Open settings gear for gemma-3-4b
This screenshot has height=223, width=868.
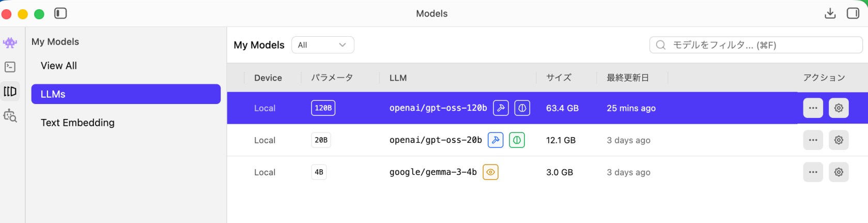pos(839,172)
